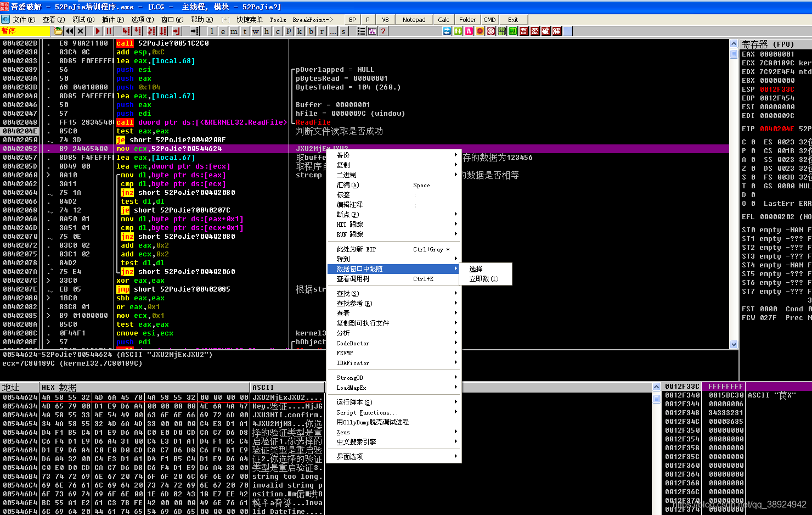Image resolution: width=812 pixels, height=515 pixels.
Task: Click the CMD button
Action: coord(489,20)
